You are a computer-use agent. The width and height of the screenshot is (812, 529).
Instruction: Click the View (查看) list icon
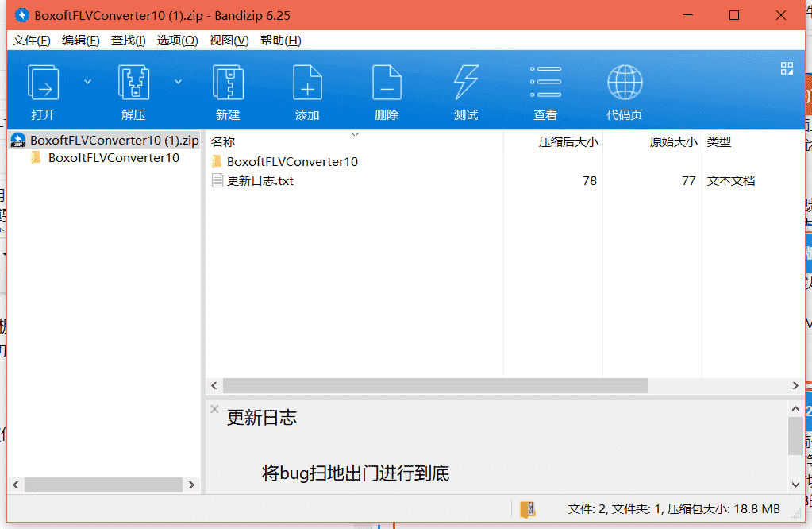(545, 82)
